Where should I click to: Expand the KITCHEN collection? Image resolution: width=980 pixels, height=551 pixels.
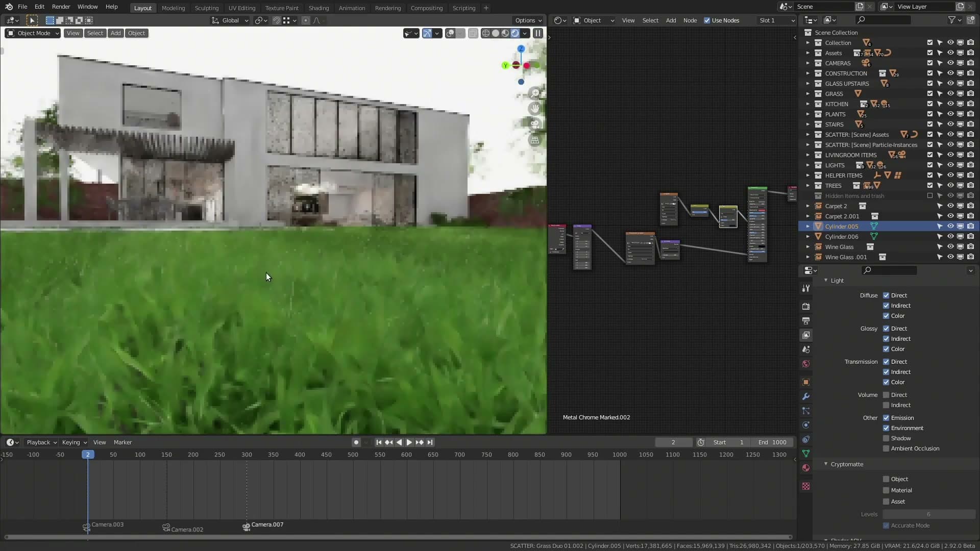[x=807, y=104]
